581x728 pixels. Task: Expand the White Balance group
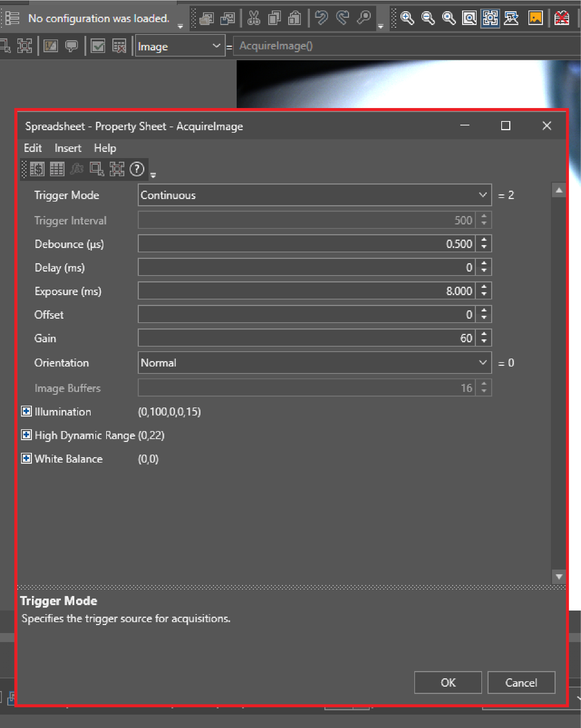click(x=26, y=459)
